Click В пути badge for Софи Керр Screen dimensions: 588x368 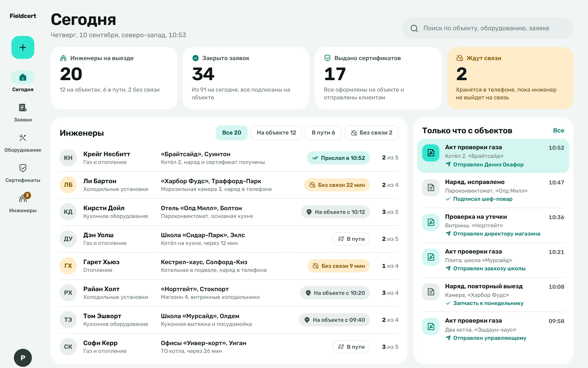[x=351, y=347]
